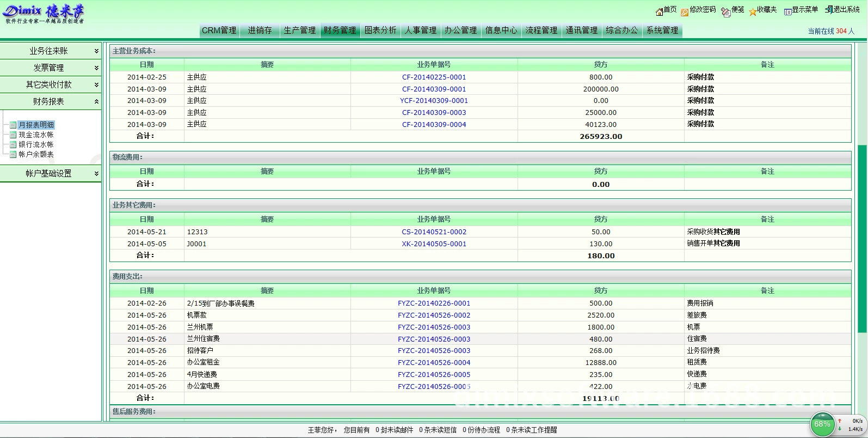Open document FYZC-20140526-0002
This screenshot has width=868, height=438.
tap(434, 315)
